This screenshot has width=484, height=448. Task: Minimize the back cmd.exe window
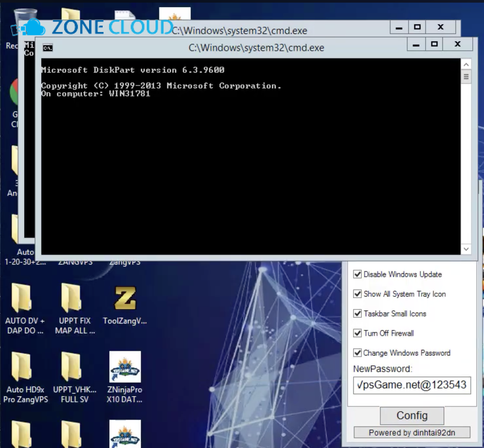point(399,28)
